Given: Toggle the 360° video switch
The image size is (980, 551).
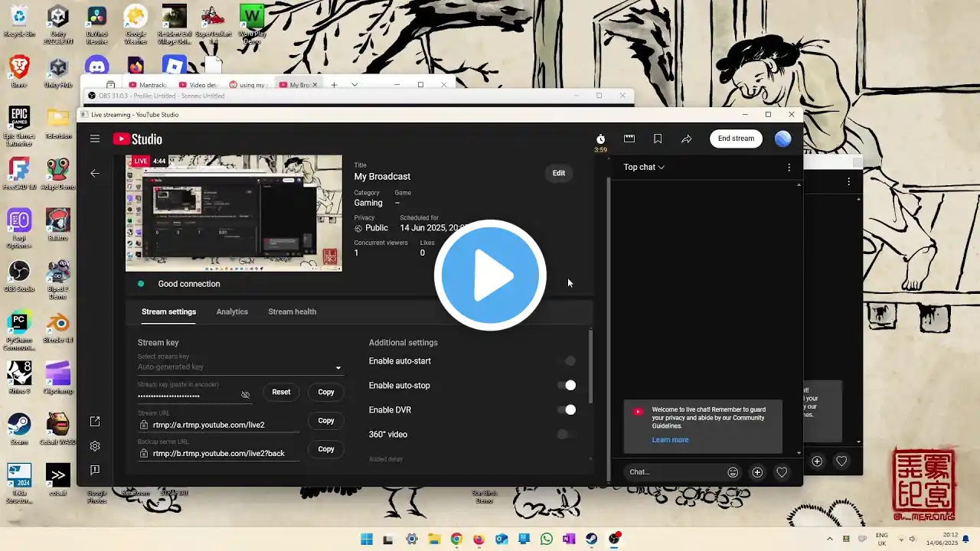Looking at the screenshot, I should [x=567, y=435].
